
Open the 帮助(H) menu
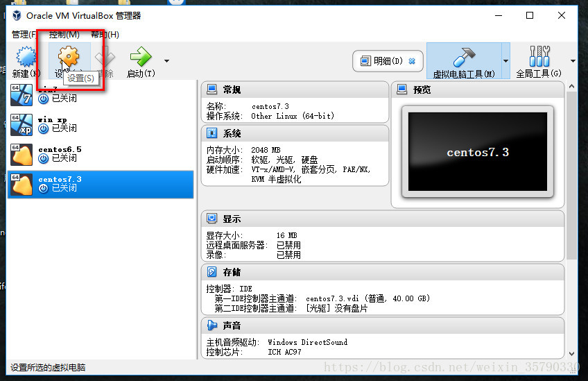click(x=105, y=35)
